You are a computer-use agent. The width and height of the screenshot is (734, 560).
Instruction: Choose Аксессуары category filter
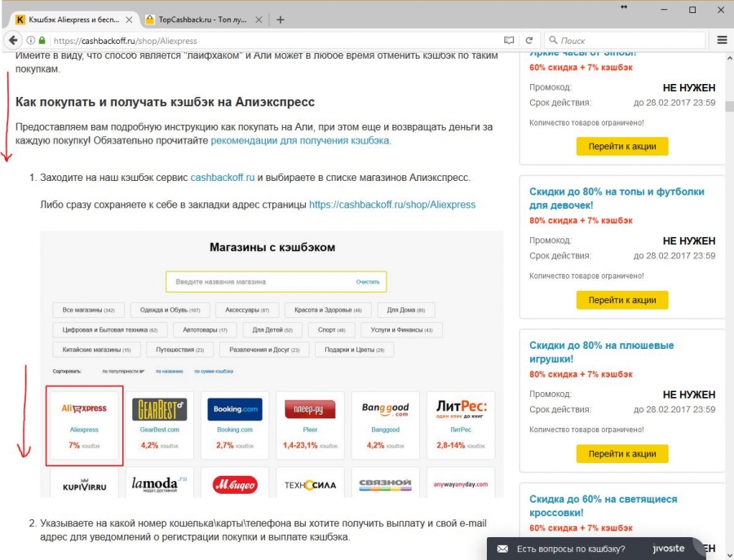(247, 310)
